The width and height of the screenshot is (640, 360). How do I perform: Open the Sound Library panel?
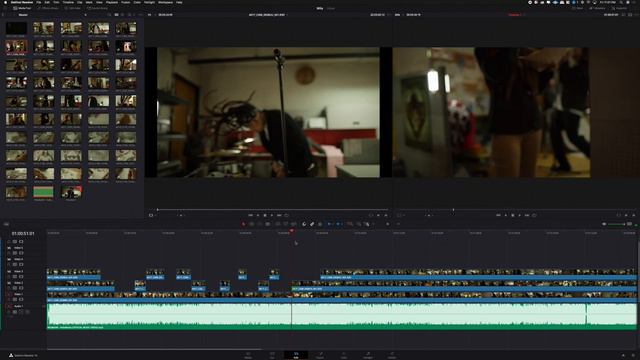pos(98,8)
